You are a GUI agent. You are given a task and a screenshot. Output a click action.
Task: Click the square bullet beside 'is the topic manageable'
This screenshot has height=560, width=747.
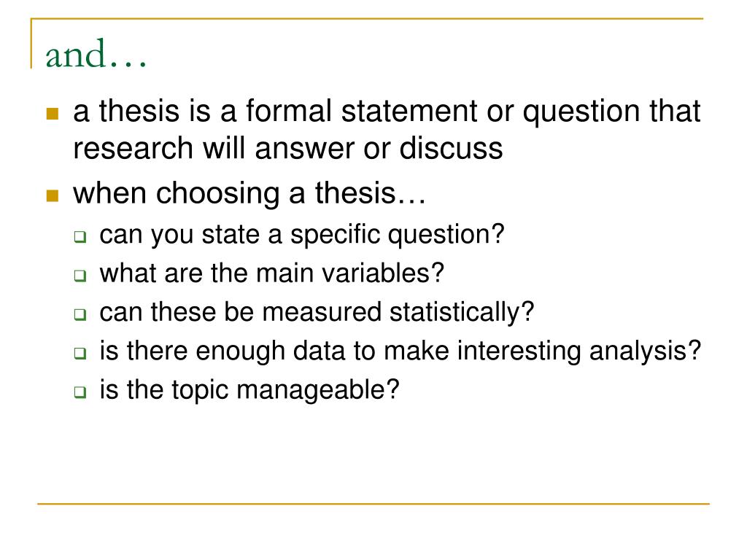pos(80,392)
